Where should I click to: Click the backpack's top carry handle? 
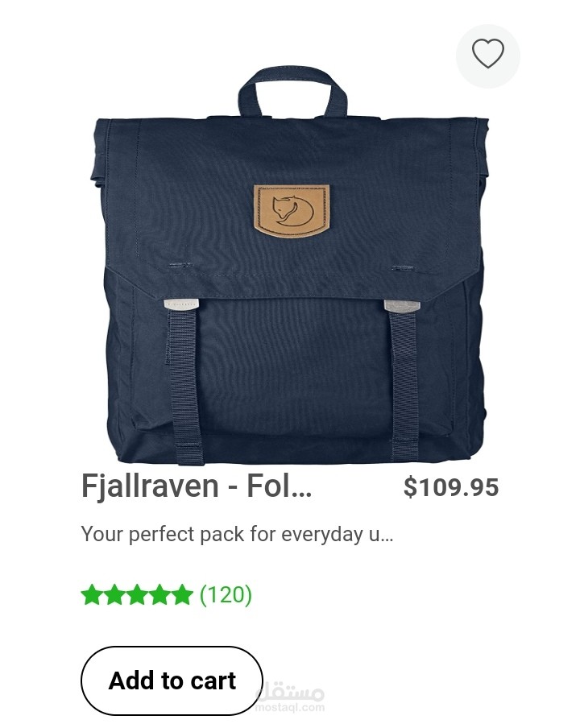(292, 93)
